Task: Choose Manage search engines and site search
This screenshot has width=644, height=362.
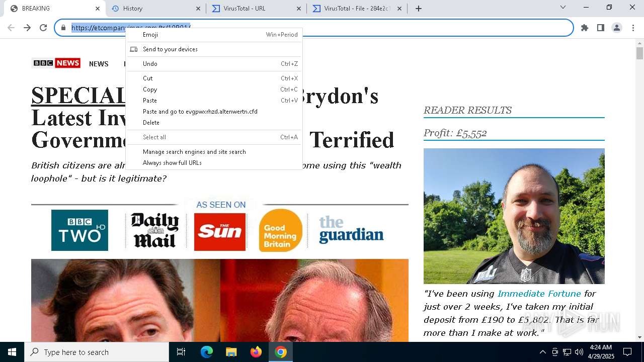Action: click(214, 152)
